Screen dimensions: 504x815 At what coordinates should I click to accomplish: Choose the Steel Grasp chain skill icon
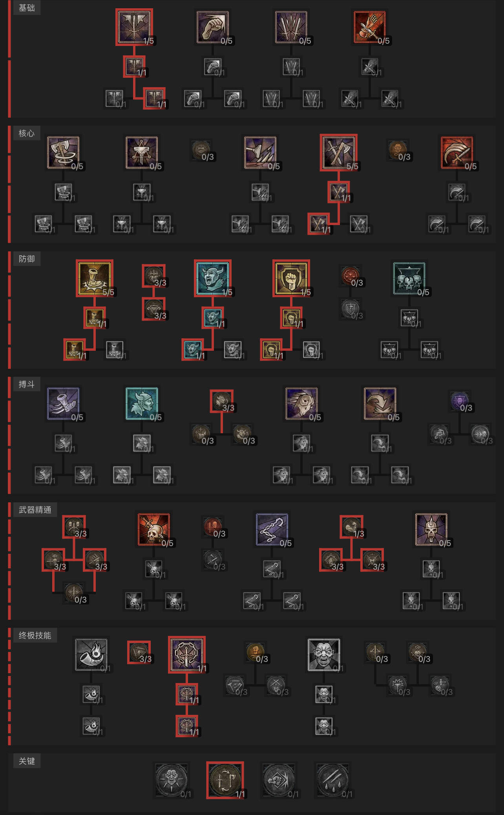pos(272,529)
